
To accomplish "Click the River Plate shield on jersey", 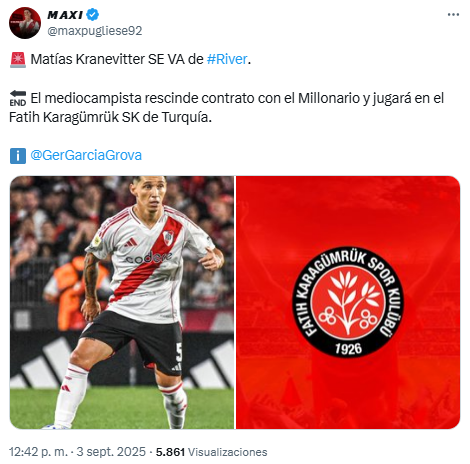I will tap(168, 238).
